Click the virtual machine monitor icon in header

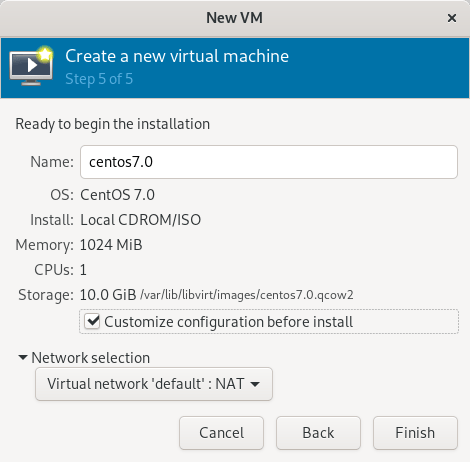[31, 66]
